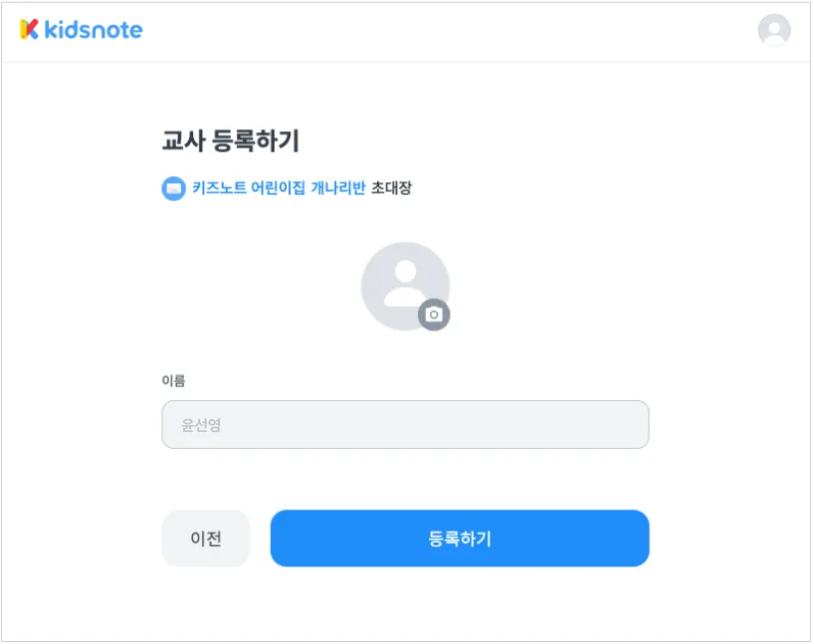Go back with the 이전 button
Image resolution: width=814 pixels, height=644 pixels.
[x=205, y=538]
